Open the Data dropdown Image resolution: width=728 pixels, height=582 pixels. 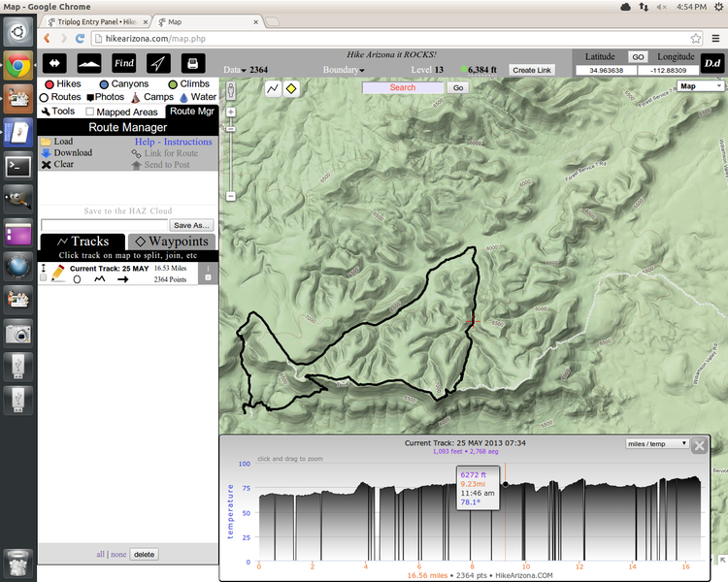click(235, 70)
